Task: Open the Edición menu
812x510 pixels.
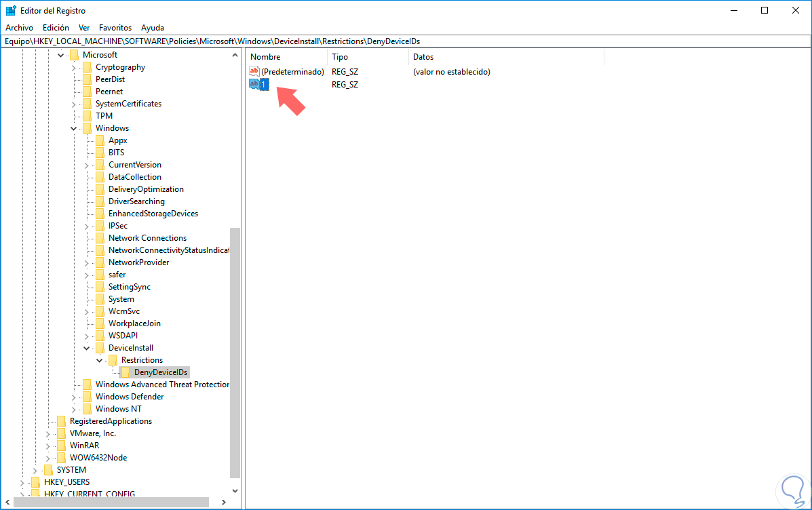Action: click(x=56, y=28)
